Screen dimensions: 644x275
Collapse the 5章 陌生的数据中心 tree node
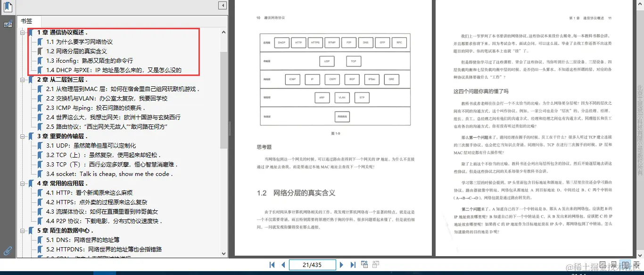click(x=23, y=230)
